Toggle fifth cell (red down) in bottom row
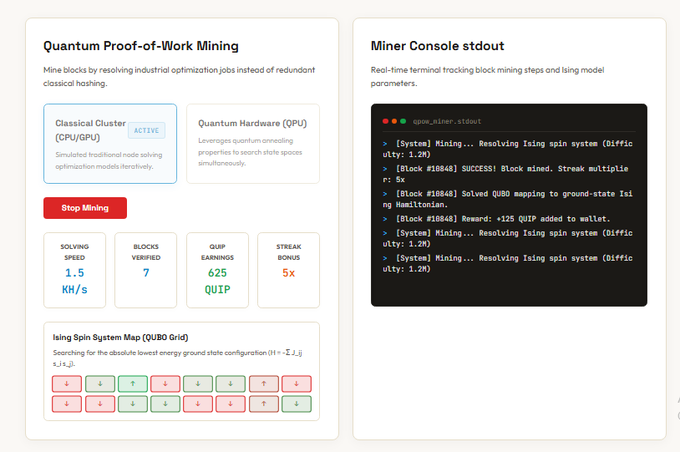Image resolution: width=680 pixels, height=452 pixels. [198, 404]
